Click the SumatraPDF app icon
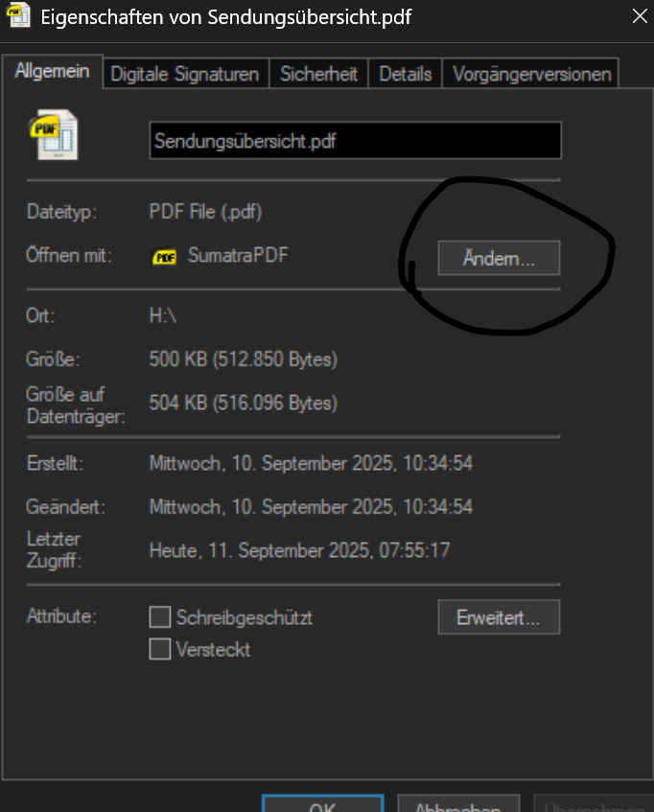This screenshot has width=654, height=812. coord(165,257)
